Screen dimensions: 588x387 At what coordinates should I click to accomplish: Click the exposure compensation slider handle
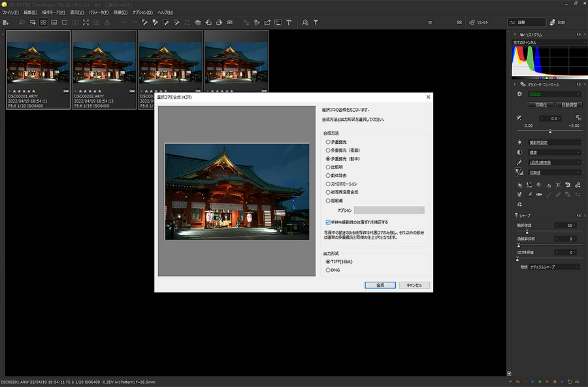pos(550,131)
